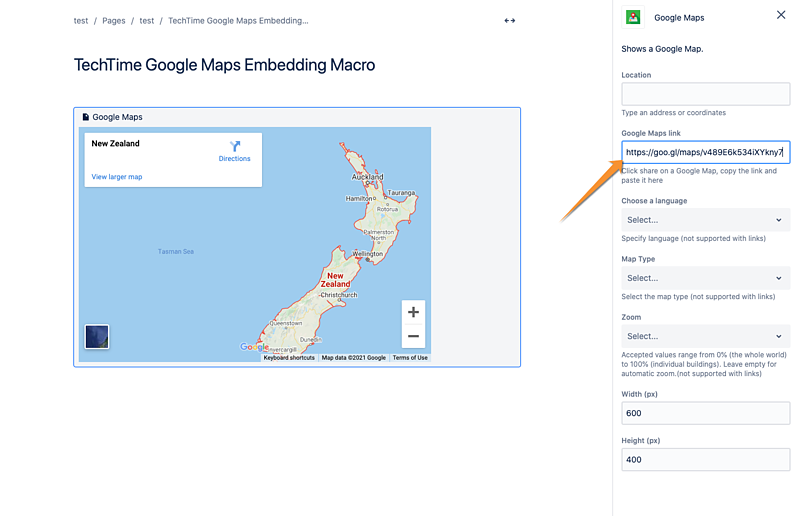This screenshot has height=516, width=800.
Task: Open the View larger map link
Action: (117, 177)
